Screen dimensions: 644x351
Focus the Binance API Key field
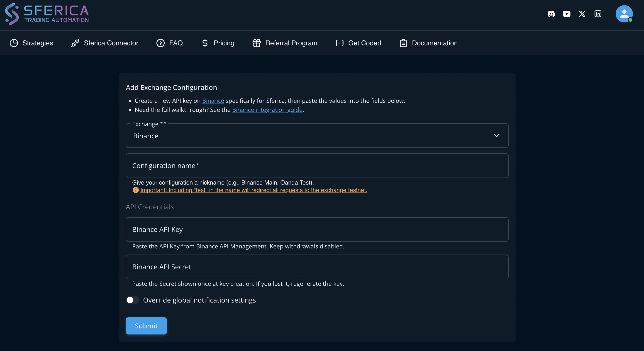point(317,229)
